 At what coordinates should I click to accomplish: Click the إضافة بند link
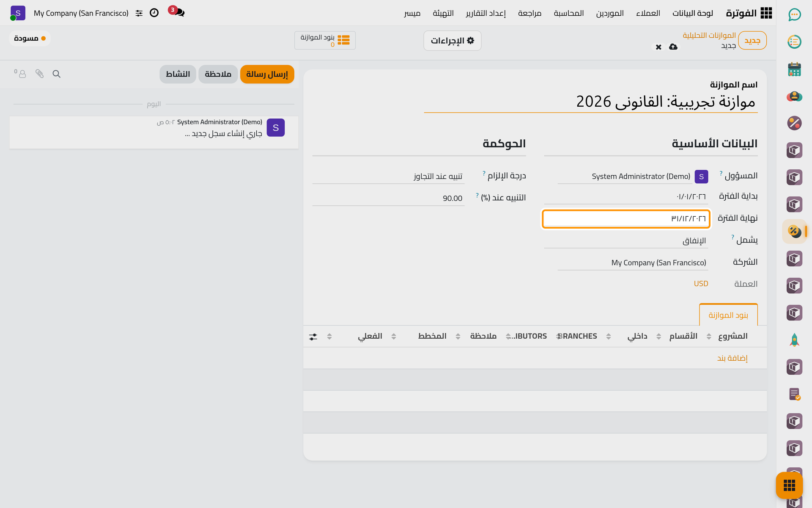(x=732, y=358)
